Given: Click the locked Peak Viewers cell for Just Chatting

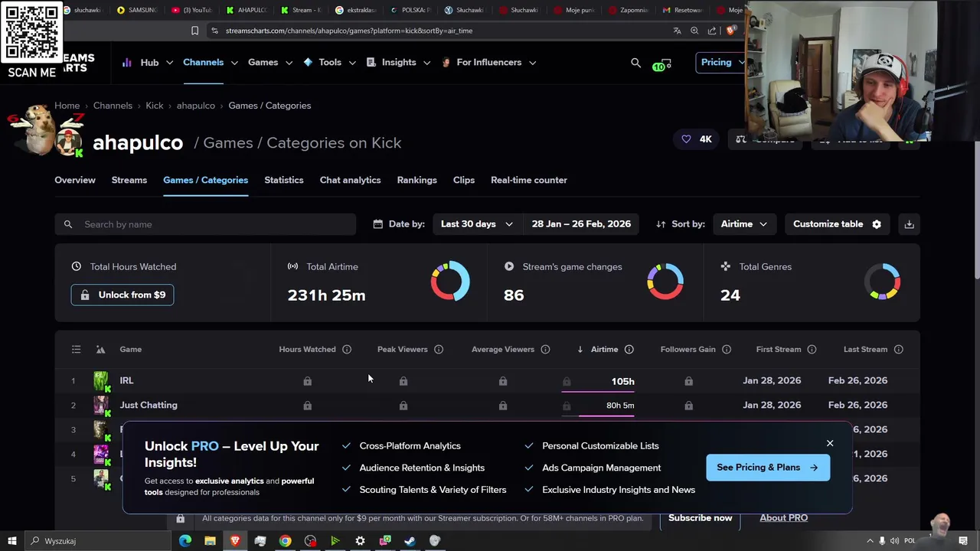Looking at the screenshot, I should (403, 406).
